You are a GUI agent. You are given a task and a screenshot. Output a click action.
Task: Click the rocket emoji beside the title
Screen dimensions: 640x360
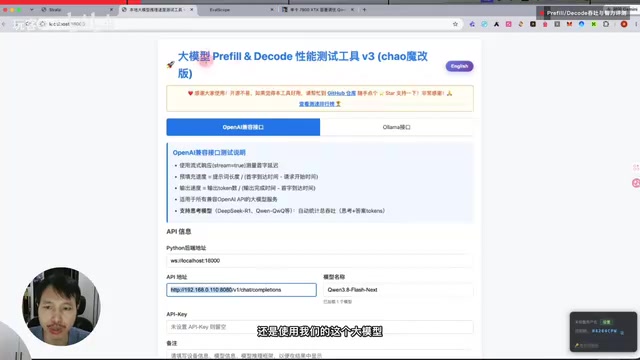[x=171, y=64]
